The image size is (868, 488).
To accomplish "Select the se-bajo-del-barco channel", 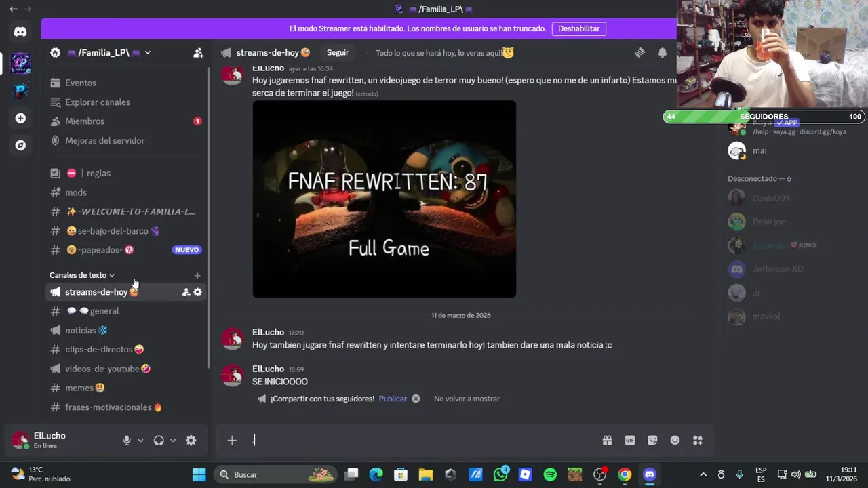I will [x=126, y=231].
